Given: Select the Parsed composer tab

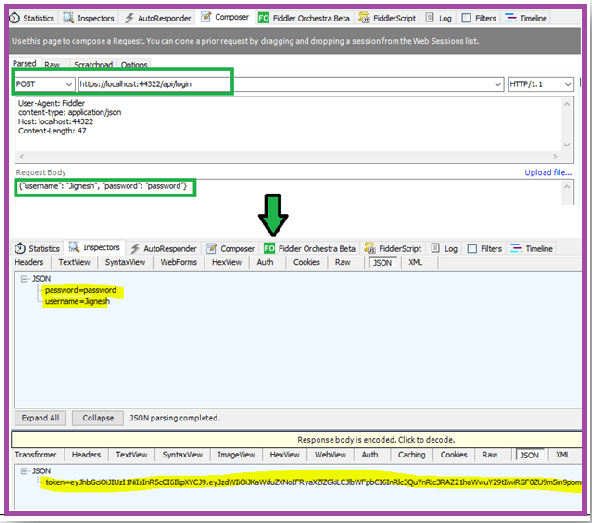Looking at the screenshot, I should pos(25,63).
